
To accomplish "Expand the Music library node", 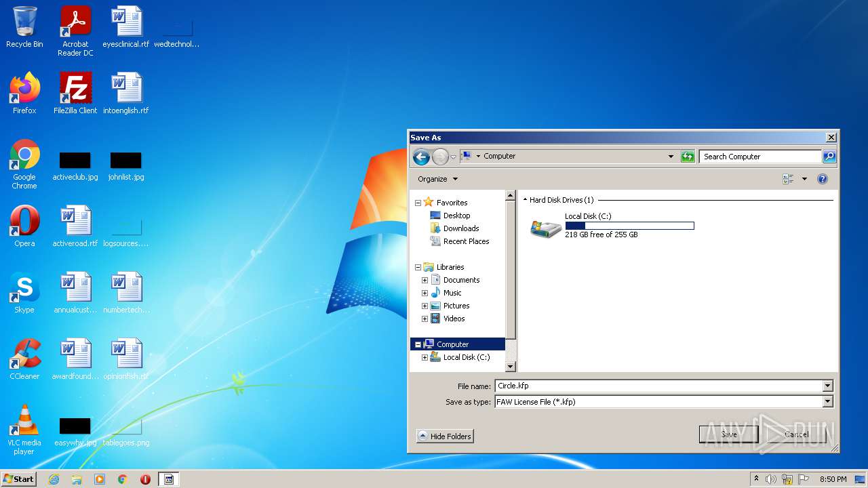I will coord(425,293).
